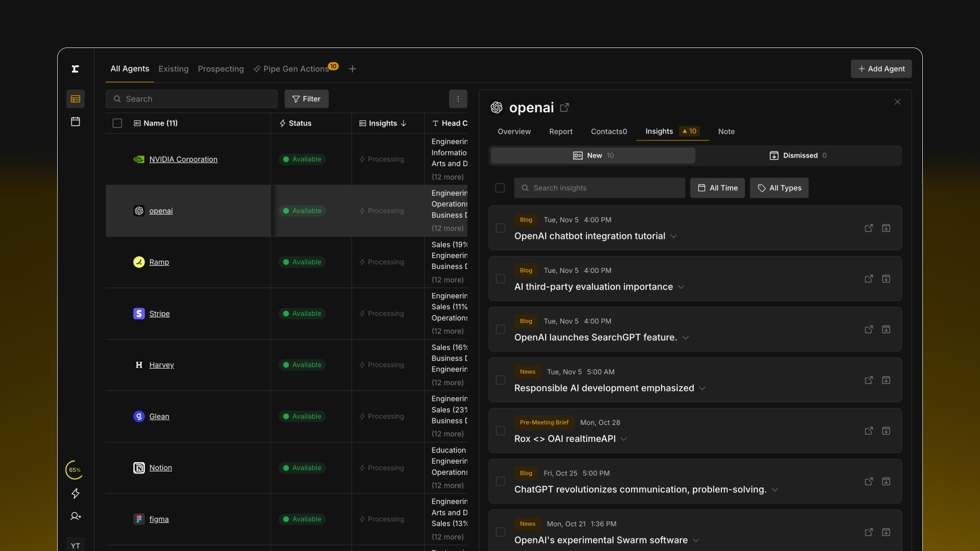
Task: Dismiss the Responsible AI development insight
Action: pos(886,380)
